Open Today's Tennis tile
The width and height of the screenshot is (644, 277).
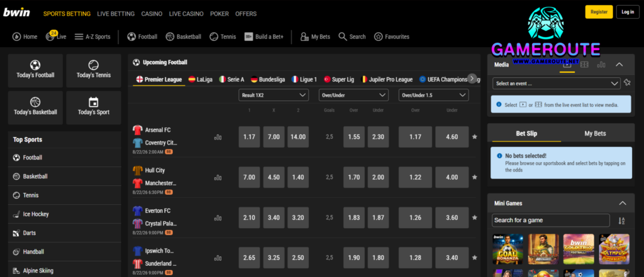[94, 70]
